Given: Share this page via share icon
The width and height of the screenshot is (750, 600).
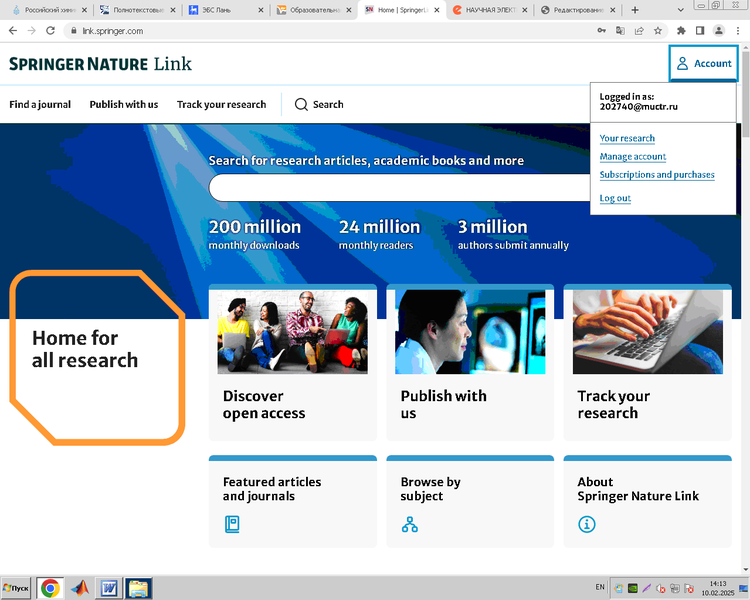Looking at the screenshot, I should pyautogui.click(x=639, y=31).
